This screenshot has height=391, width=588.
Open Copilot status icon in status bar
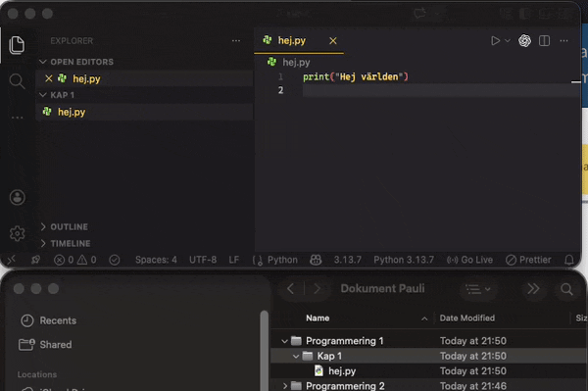click(316, 260)
